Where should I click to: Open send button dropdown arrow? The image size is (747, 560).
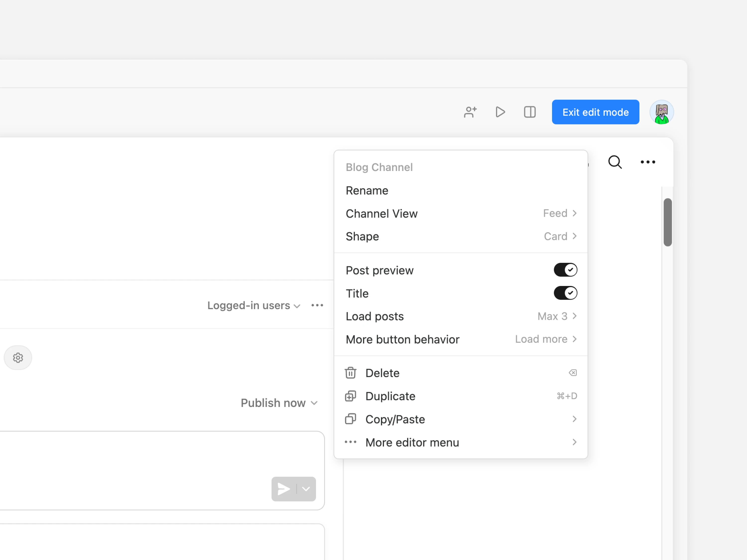coord(306,489)
